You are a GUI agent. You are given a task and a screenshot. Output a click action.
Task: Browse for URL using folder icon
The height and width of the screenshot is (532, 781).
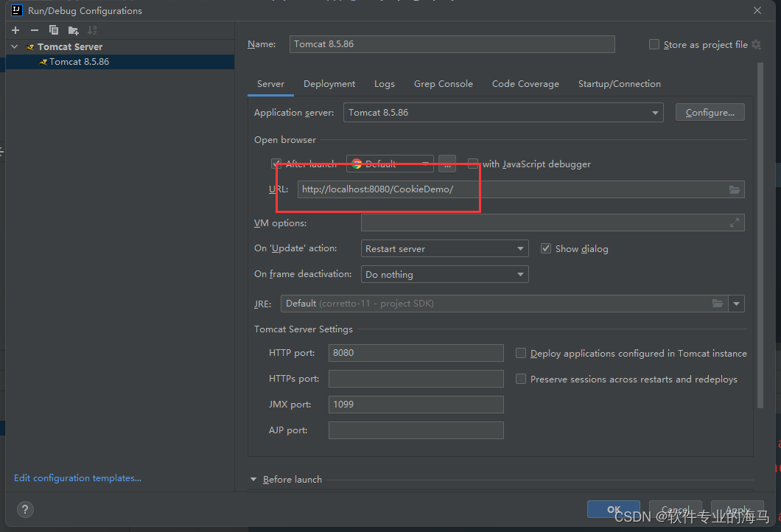point(734,189)
